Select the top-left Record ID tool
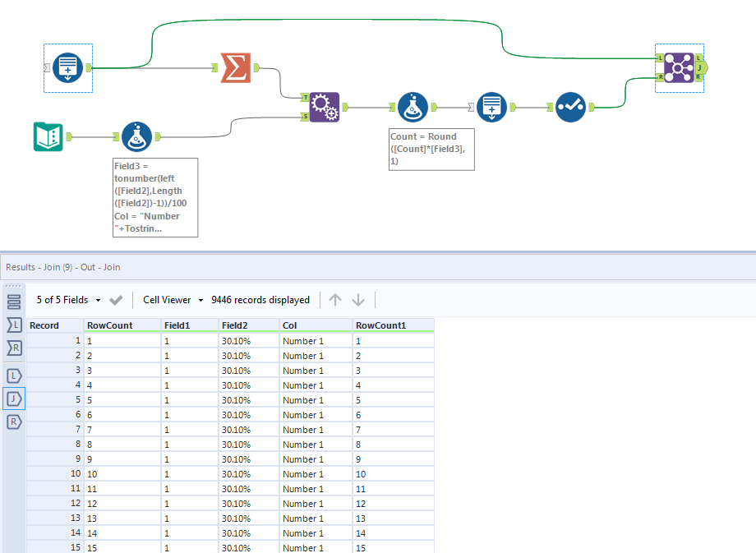The image size is (756, 553). [67, 67]
